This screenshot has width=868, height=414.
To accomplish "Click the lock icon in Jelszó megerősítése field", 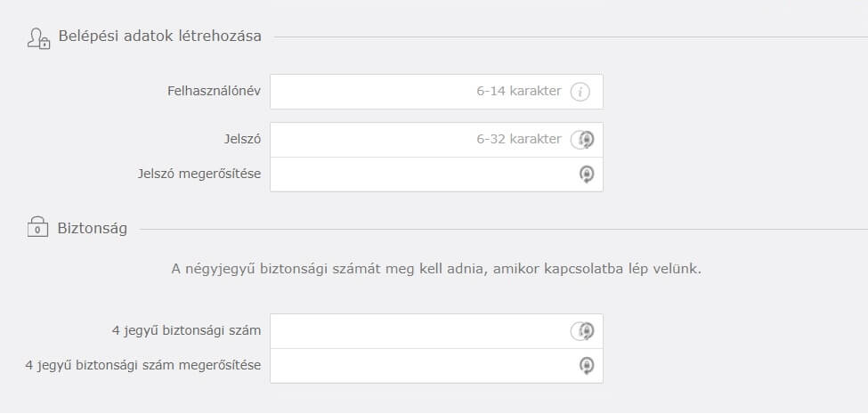I will pyautogui.click(x=587, y=175).
